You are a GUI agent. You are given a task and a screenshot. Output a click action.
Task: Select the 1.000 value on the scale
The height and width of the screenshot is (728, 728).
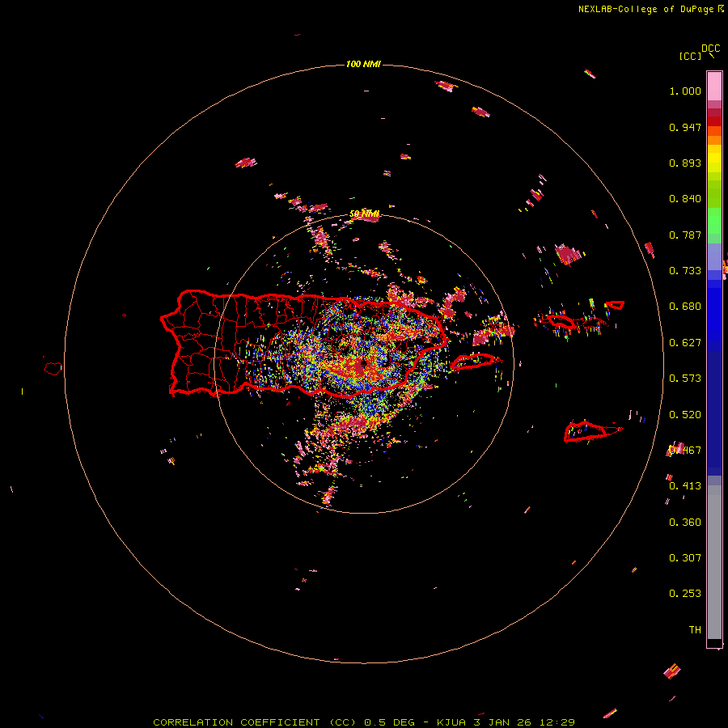685,91
